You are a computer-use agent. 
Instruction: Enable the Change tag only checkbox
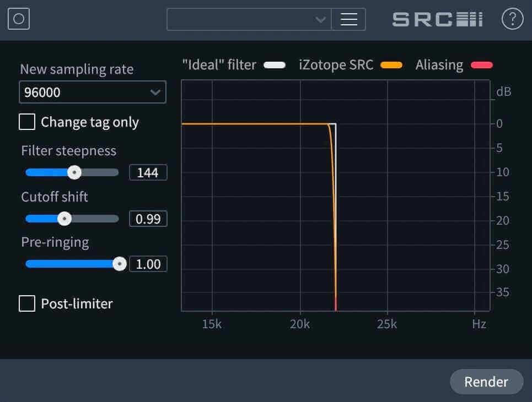tap(27, 122)
